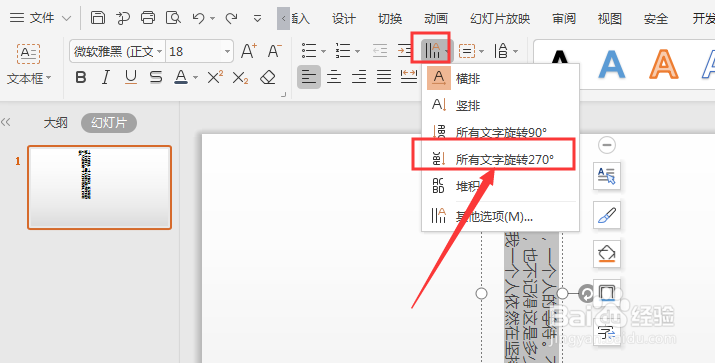Toggle bold formatting

point(81,78)
